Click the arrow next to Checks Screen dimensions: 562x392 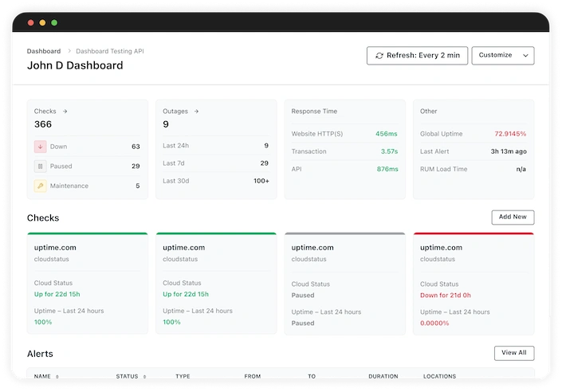pos(65,112)
